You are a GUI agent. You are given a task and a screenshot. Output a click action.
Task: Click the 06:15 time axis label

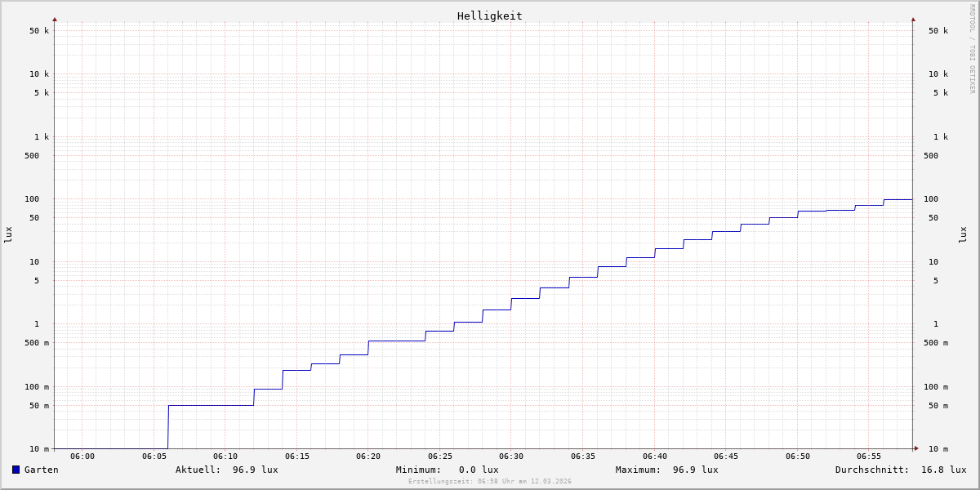click(x=296, y=457)
